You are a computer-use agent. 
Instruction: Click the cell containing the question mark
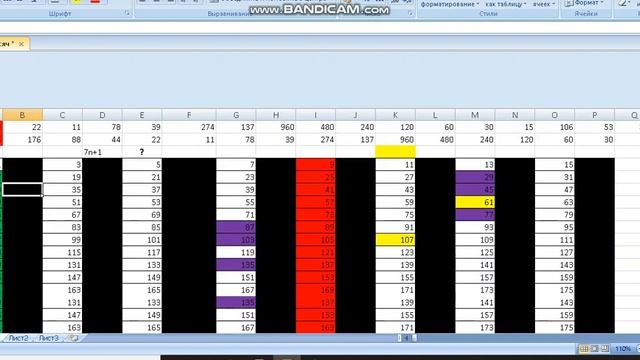coord(142,152)
